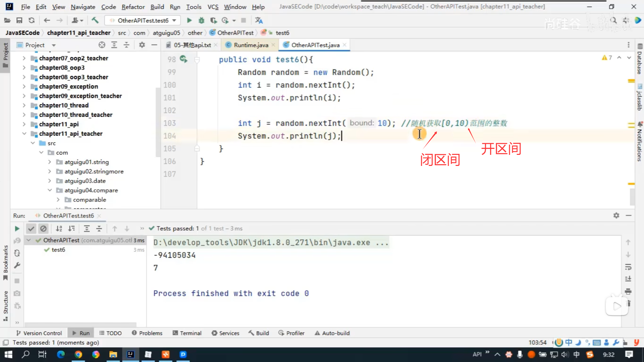Toggle the Show Passed tests checkmark filter

31,229
